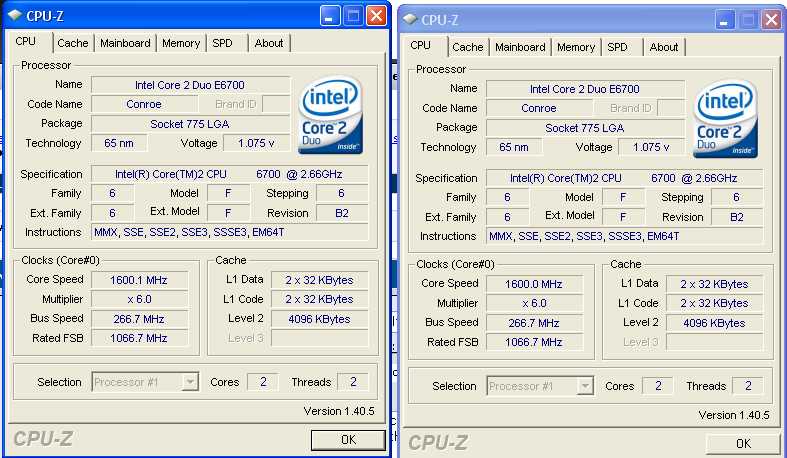Select the CPU tab in left window

click(26, 41)
